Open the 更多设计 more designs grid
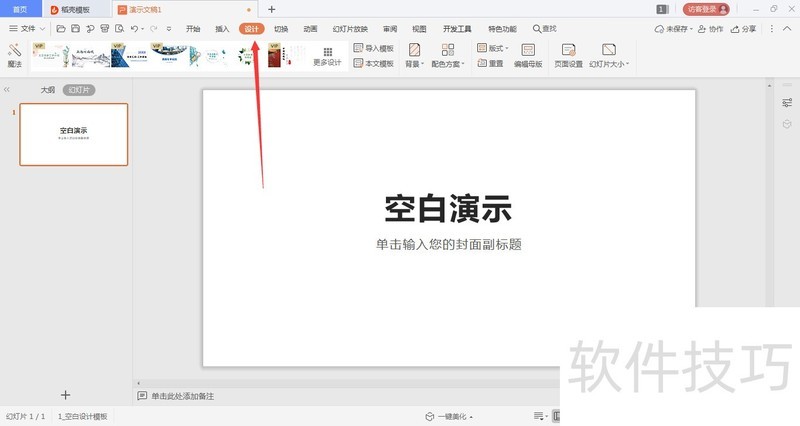 (x=327, y=56)
